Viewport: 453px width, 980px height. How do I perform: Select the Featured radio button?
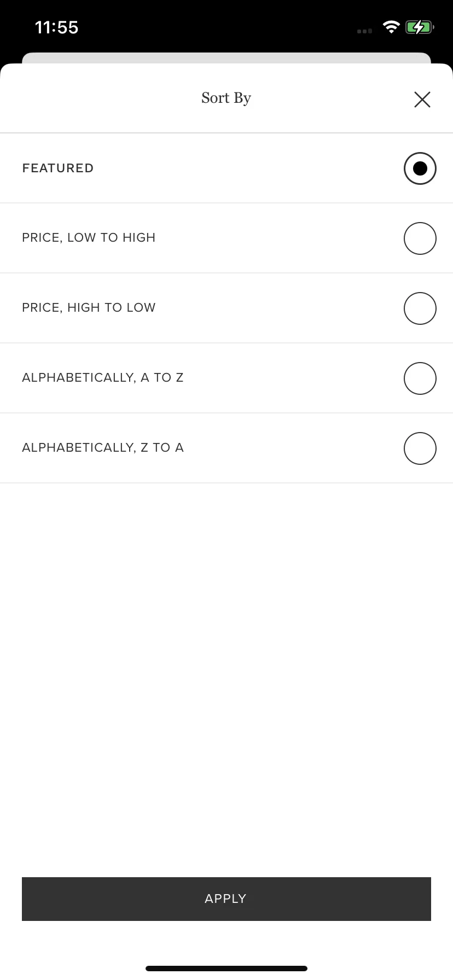[x=420, y=168]
